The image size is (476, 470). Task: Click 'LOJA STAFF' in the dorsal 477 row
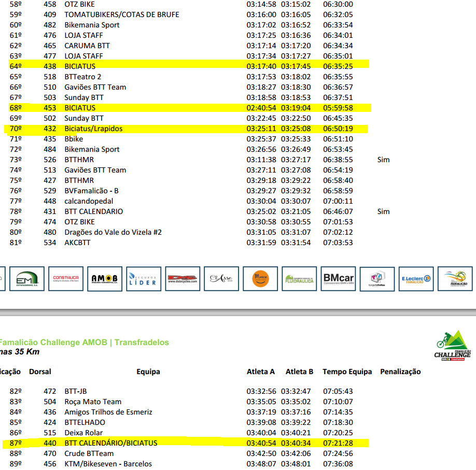(x=83, y=56)
